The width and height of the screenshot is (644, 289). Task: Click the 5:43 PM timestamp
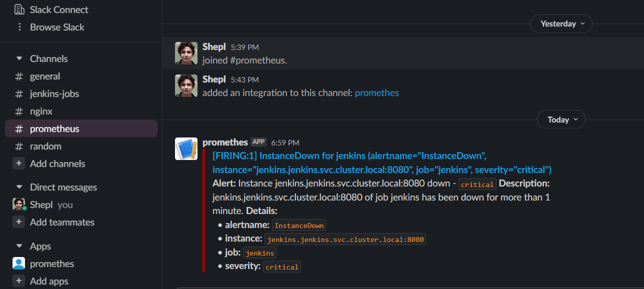(244, 80)
